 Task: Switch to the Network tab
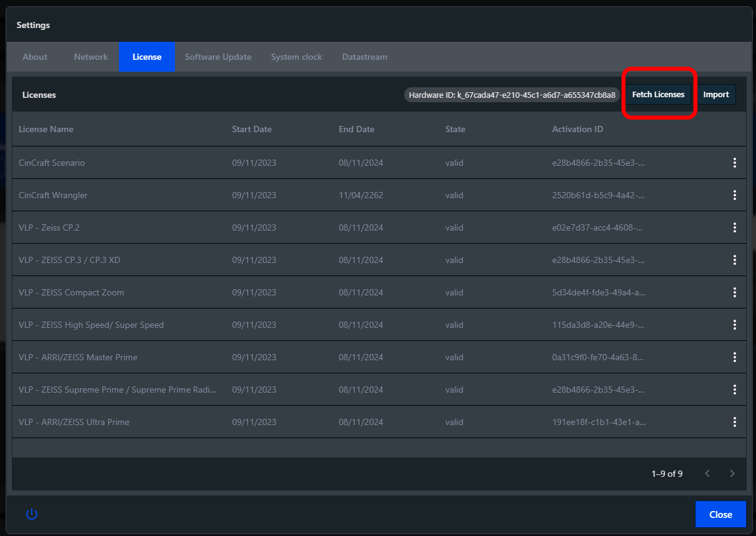91,57
